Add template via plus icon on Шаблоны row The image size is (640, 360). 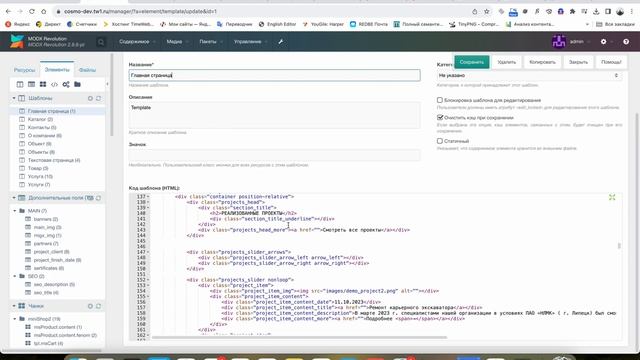click(x=90, y=98)
